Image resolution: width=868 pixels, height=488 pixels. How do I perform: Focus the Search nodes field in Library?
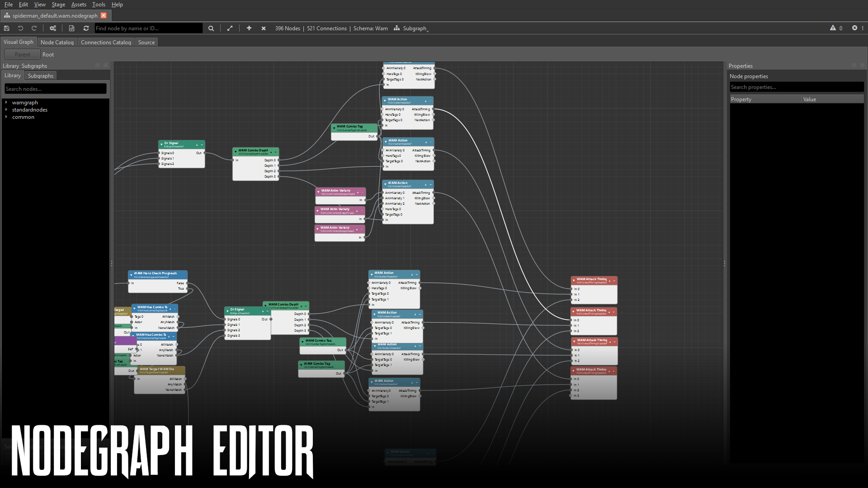(56, 89)
